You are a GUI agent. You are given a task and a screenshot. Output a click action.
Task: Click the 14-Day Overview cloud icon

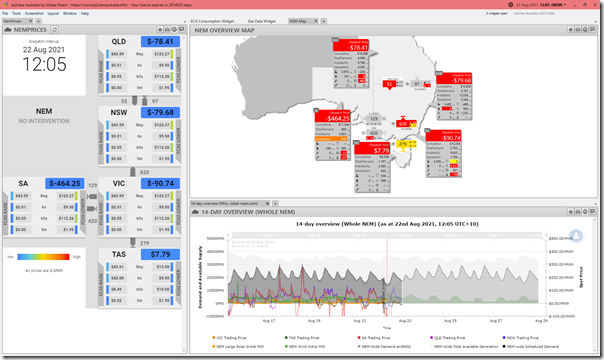pyautogui.click(x=195, y=212)
